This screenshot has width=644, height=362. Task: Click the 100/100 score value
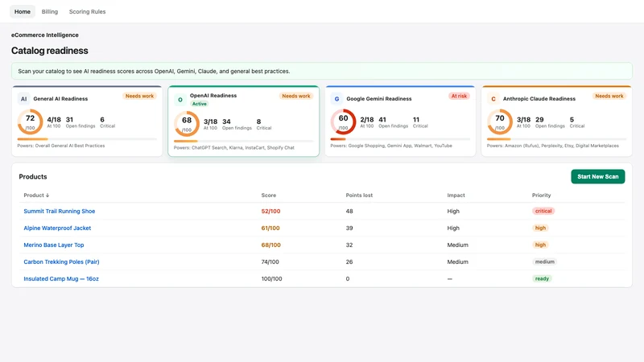(271, 278)
